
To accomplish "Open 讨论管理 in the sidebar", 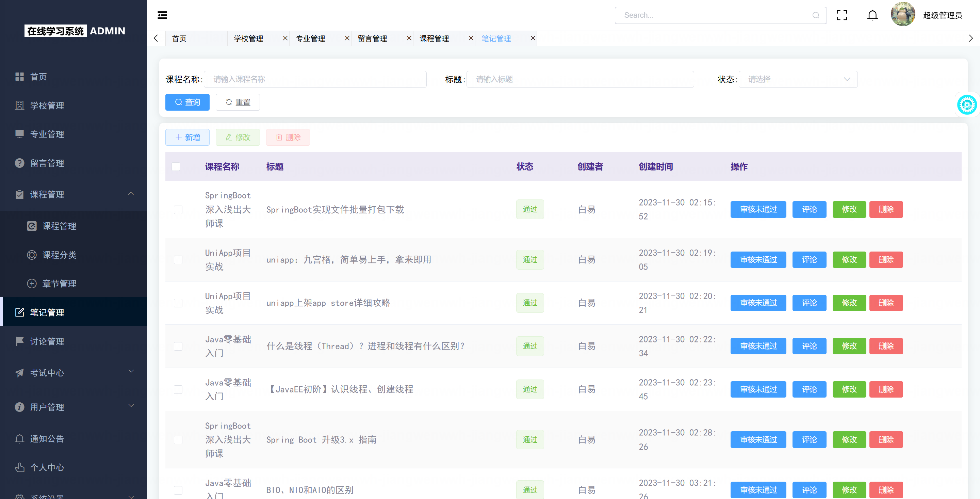I will tap(47, 341).
